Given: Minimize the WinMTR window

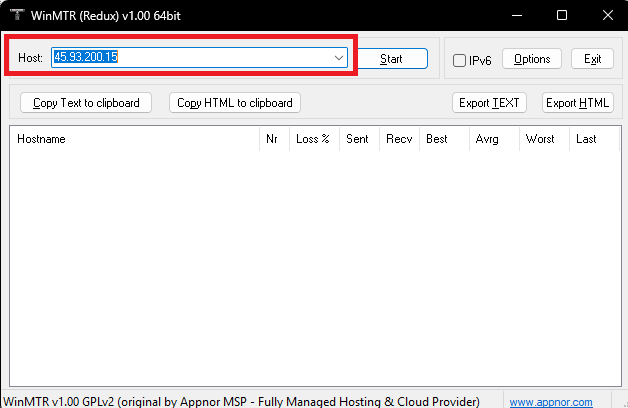Looking at the screenshot, I should (517, 15).
